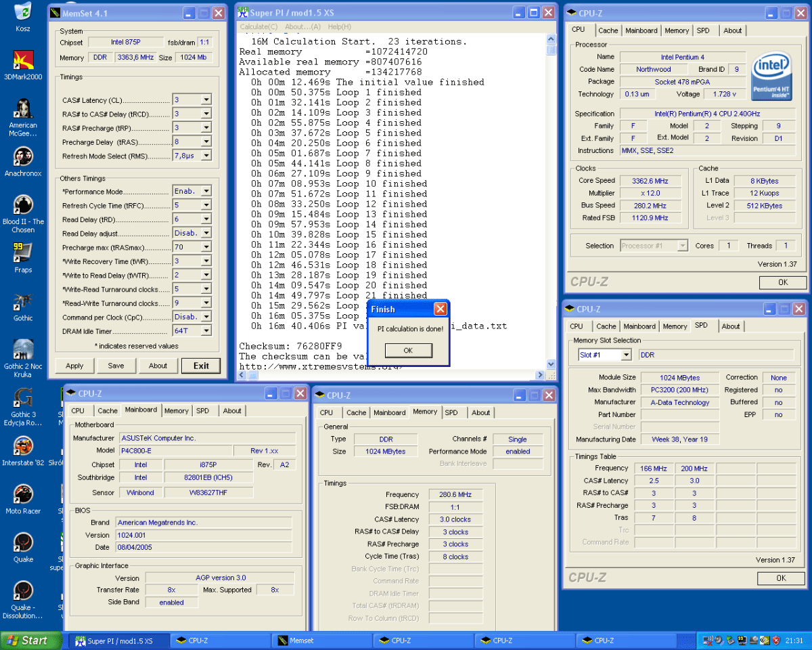Open Help(H) menu in Super PI
Image resolution: width=812 pixels, height=650 pixels.
click(339, 26)
